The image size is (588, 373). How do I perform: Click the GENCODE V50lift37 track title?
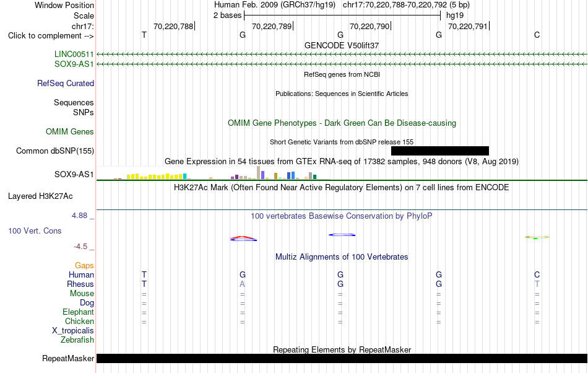(342, 45)
